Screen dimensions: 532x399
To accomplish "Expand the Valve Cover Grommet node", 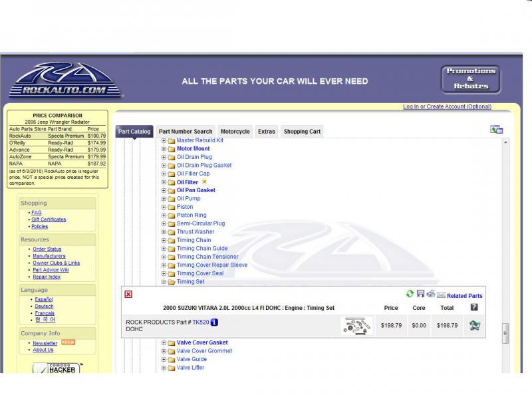I will coord(164,351).
